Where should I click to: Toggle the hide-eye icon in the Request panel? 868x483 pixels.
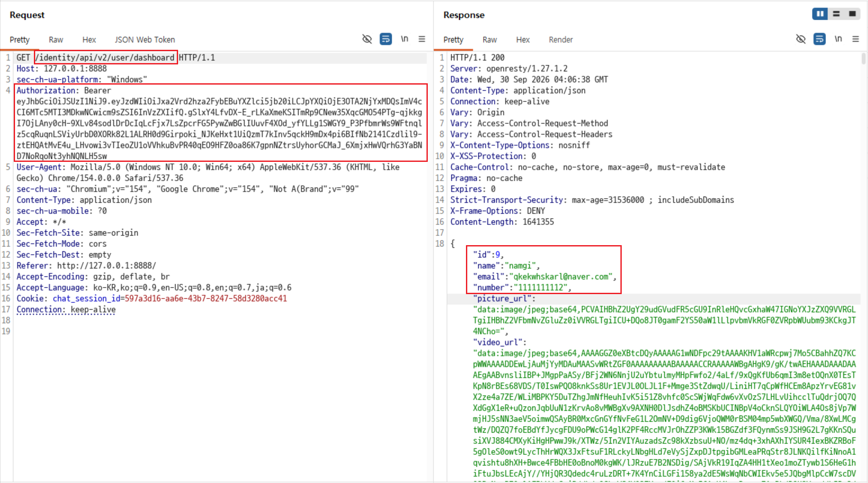click(x=367, y=39)
